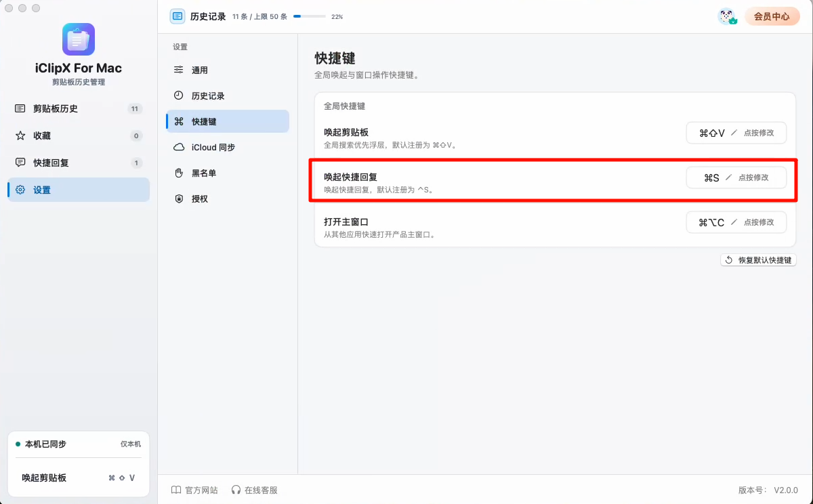Click the 剪贴板历史管理 subtitle
The image size is (813, 504).
click(x=79, y=82)
